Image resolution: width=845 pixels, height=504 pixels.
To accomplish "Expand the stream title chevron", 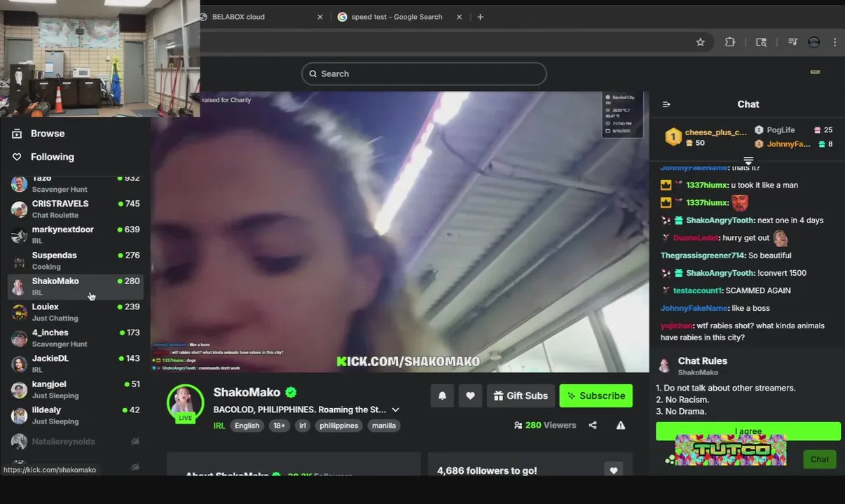I will [395, 409].
